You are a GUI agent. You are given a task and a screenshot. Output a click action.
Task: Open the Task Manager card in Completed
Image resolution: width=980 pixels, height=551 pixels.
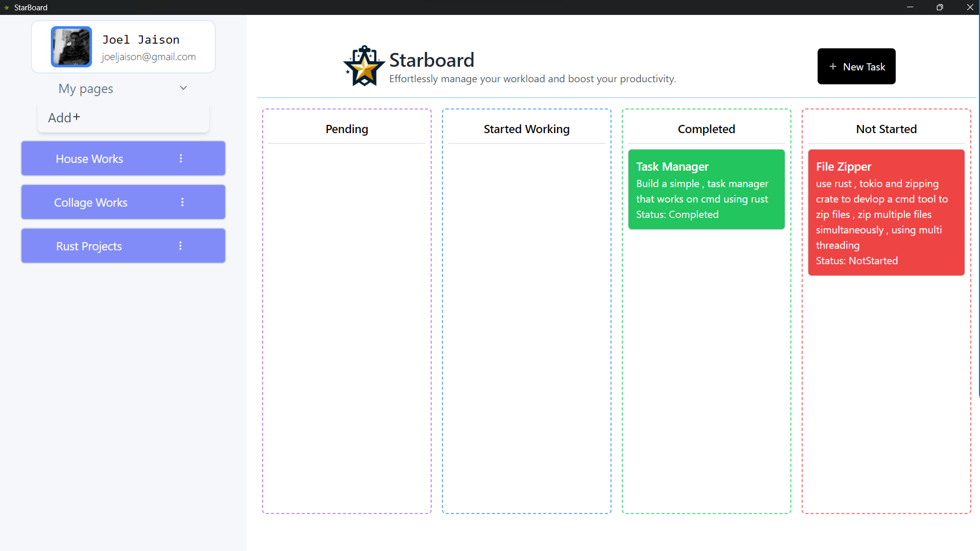(706, 189)
